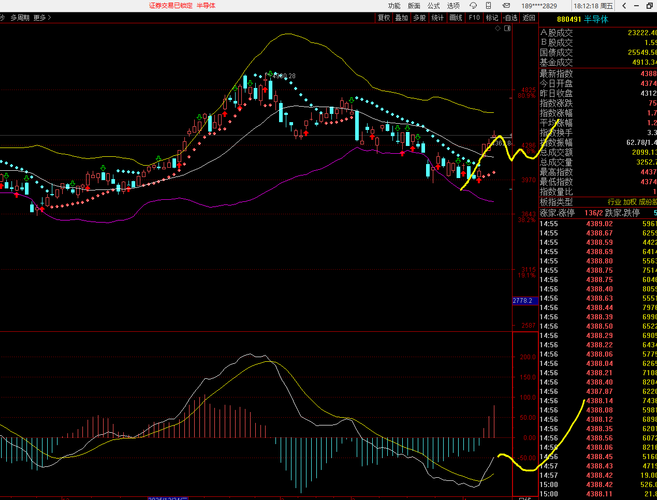Click the 证券交易已锁定 status text
The height and width of the screenshot is (500, 657).
171,5
